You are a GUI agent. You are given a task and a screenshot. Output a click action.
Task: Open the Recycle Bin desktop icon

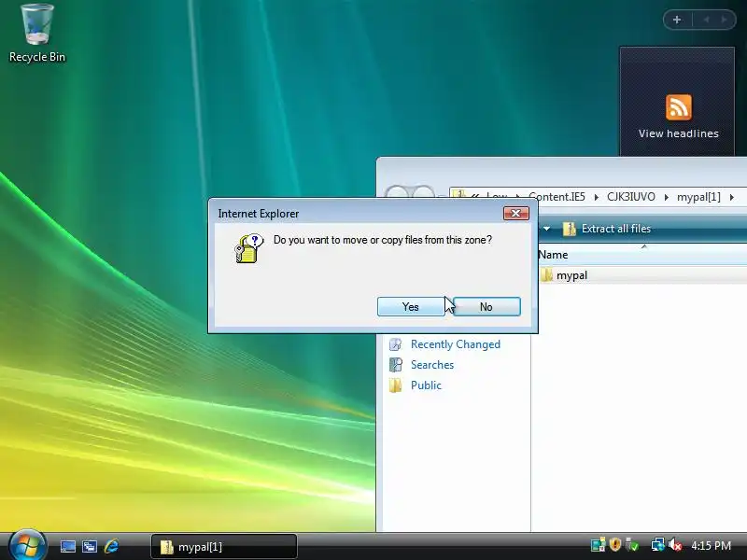(37, 34)
